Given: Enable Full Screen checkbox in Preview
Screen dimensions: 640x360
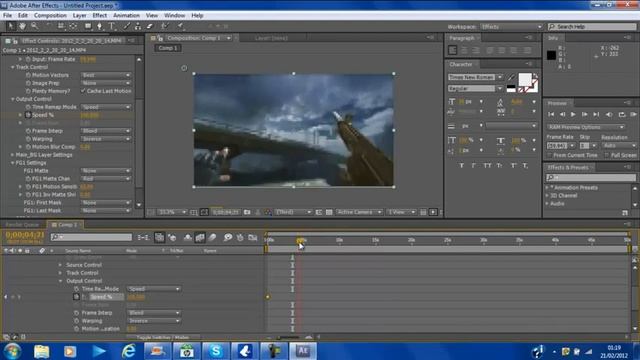Looking at the screenshot, I should 607,156.
